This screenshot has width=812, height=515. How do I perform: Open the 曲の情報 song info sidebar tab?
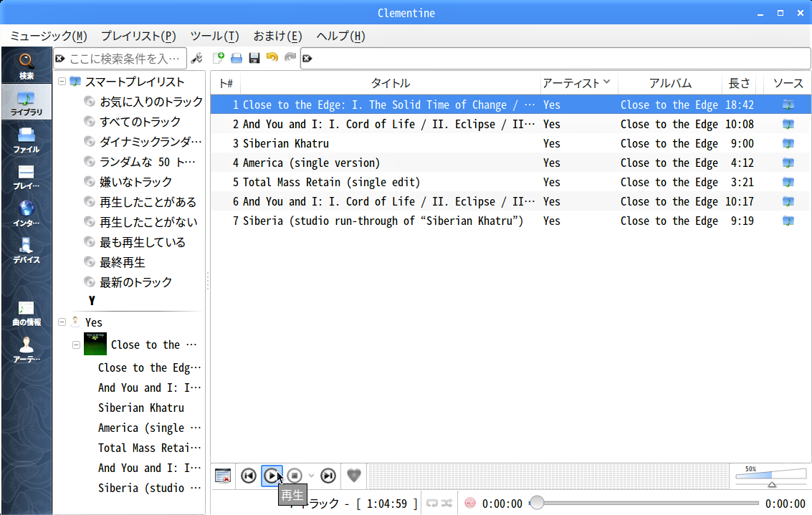click(x=27, y=314)
